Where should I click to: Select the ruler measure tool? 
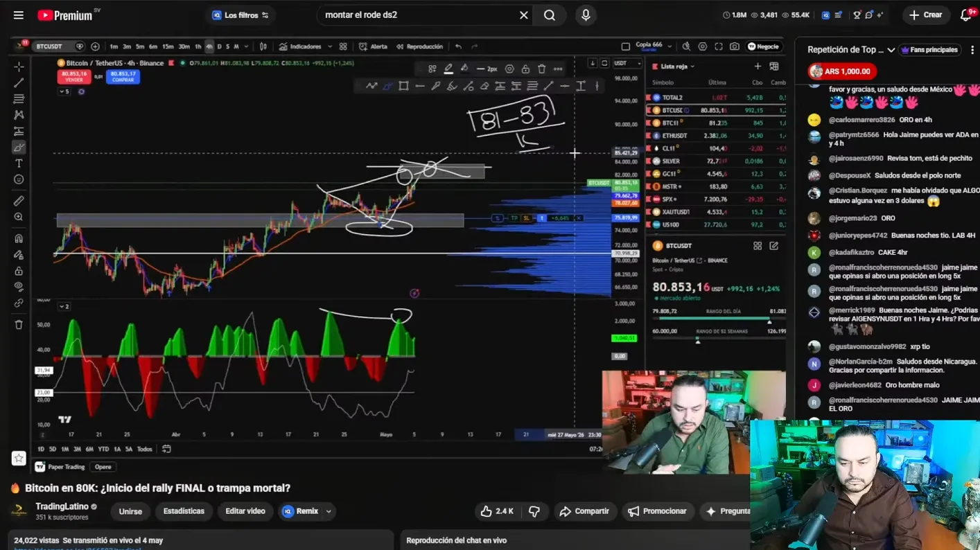[x=19, y=201]
